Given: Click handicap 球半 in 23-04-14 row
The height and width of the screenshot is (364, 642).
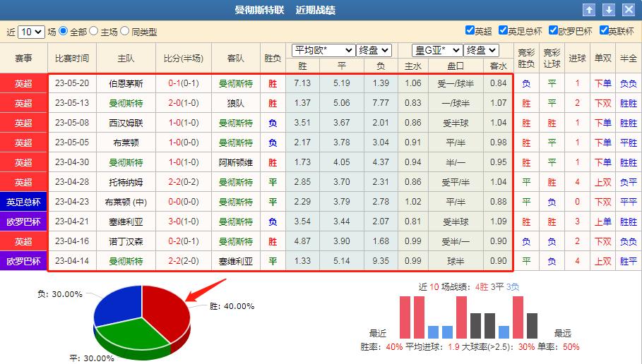Looking at the screenshot, I should click(456, 261).
